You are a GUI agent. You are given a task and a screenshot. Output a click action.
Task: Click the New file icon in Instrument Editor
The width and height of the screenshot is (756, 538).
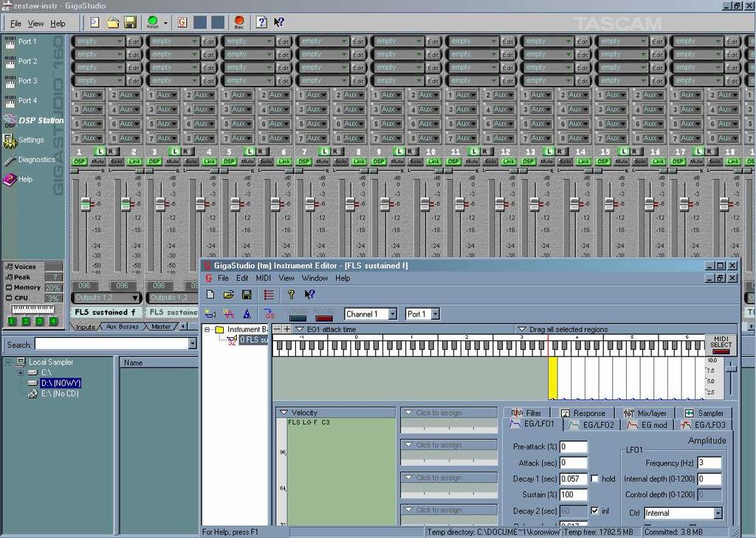210,294
